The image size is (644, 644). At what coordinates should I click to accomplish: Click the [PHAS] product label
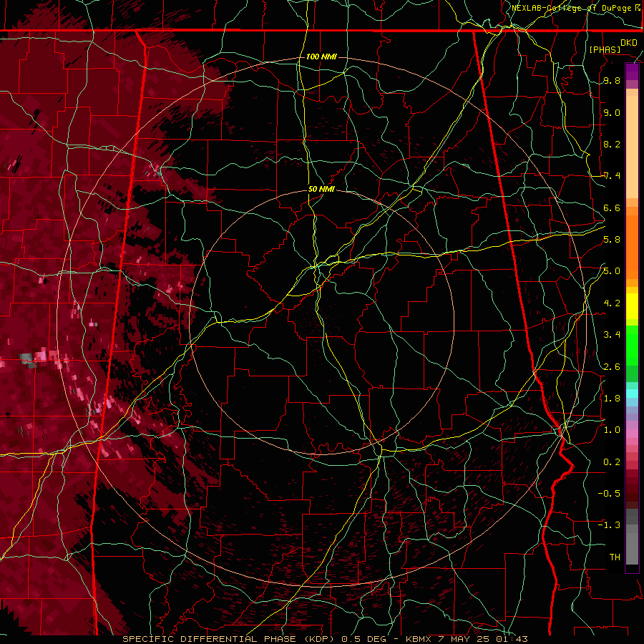pos(605,49)
